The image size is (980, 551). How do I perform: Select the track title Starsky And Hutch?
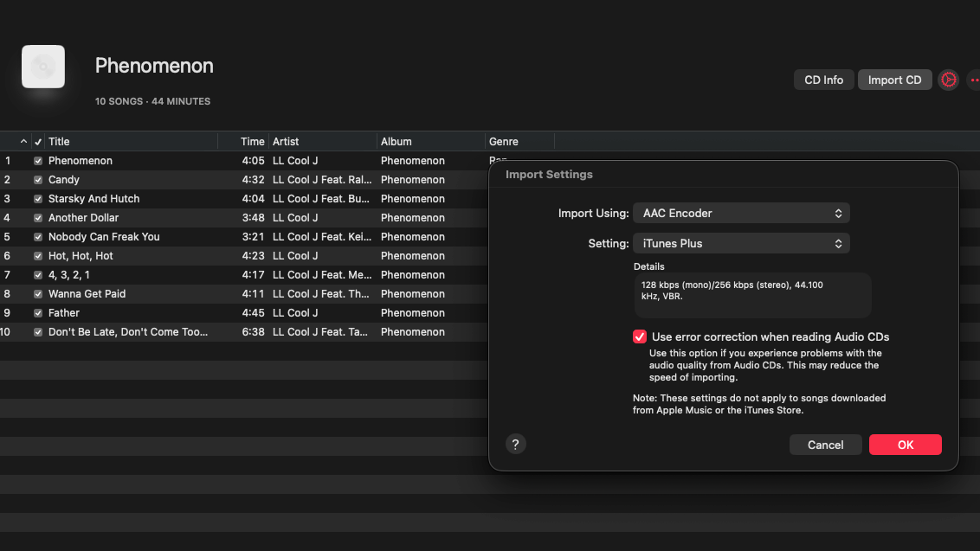click(93, 199)
